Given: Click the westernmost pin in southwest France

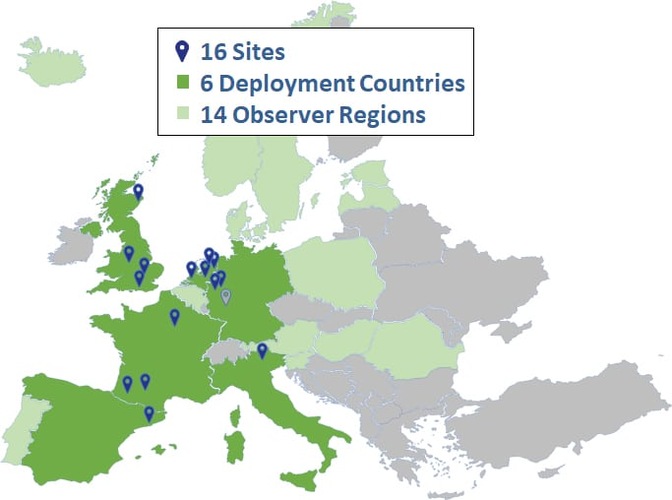Looking at the screenshot, I should point(127,383).
